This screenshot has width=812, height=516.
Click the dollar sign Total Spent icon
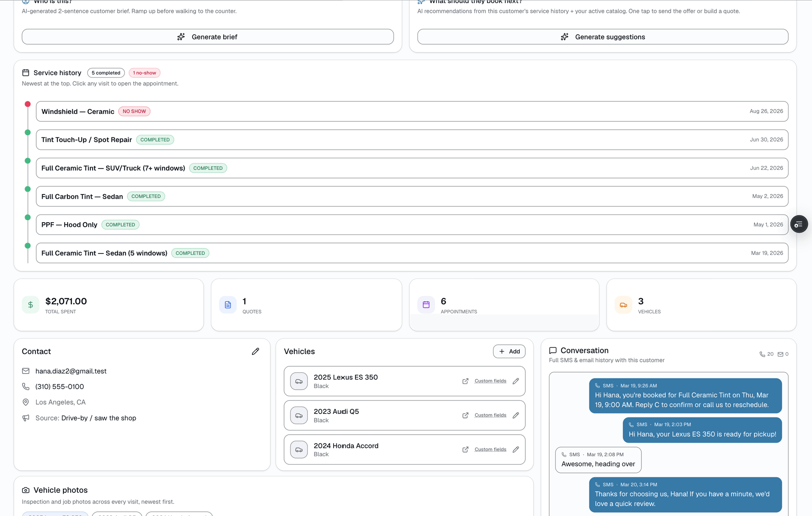[x=31, y=305]
